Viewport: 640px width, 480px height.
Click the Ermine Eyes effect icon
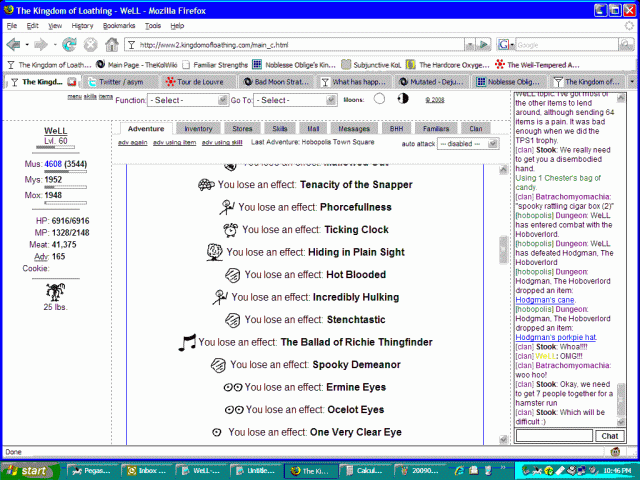click(232, 388)
